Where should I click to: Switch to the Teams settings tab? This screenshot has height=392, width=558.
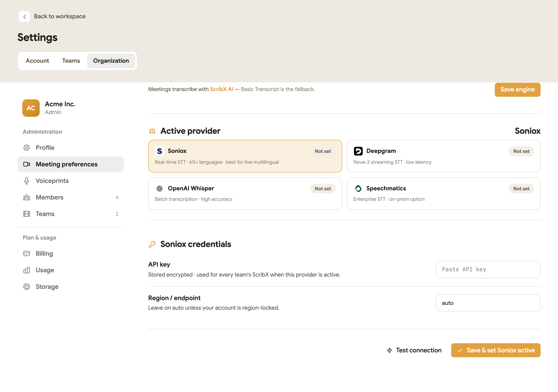pyautogui.click(x=71, y=61)
